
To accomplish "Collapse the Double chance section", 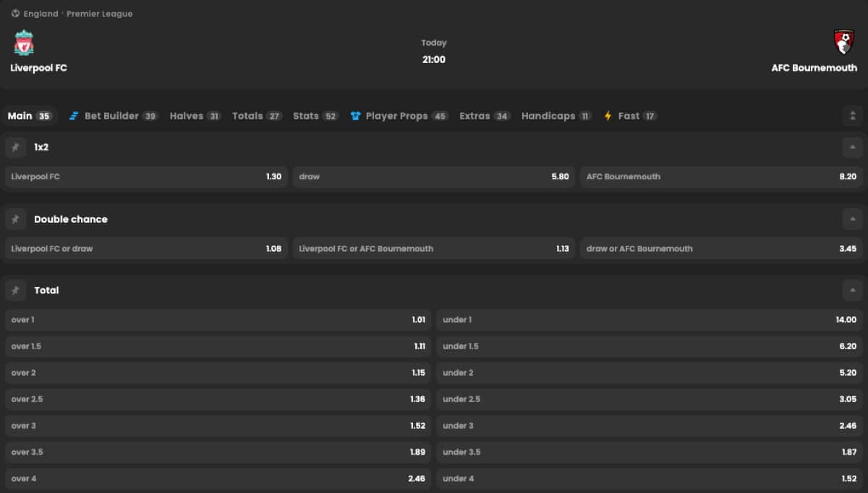I will click(853, 219).
